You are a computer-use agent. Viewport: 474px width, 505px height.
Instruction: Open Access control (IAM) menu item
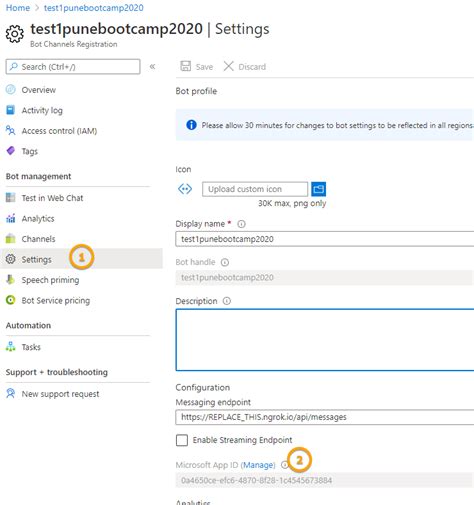[59, 131]
